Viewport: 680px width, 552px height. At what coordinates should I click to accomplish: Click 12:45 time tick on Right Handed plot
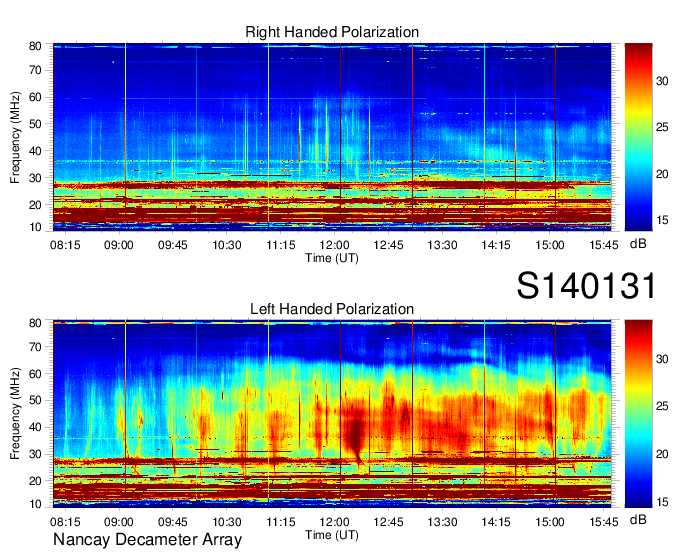click(x=388, y=245)
